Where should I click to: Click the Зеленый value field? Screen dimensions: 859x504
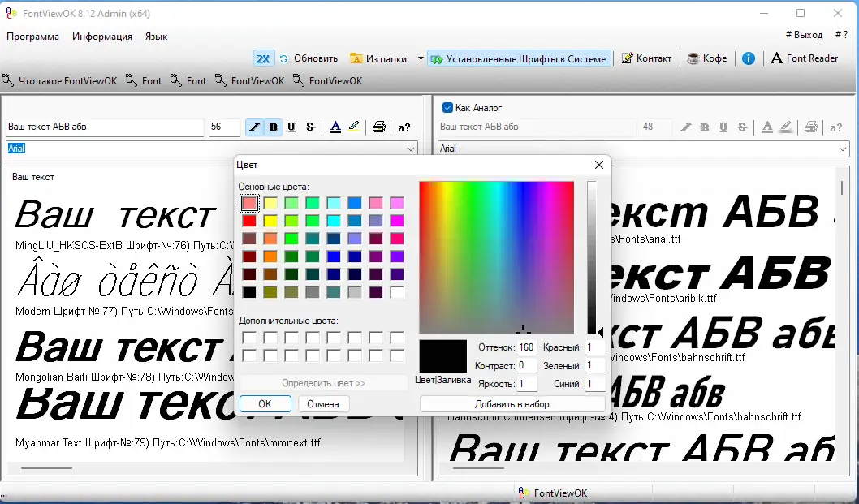[594, 365]
